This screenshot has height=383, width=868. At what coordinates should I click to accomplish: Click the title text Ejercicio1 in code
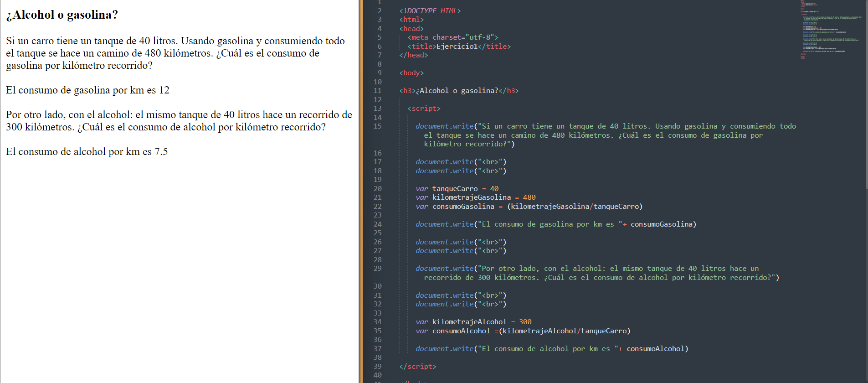click(457, 47)
